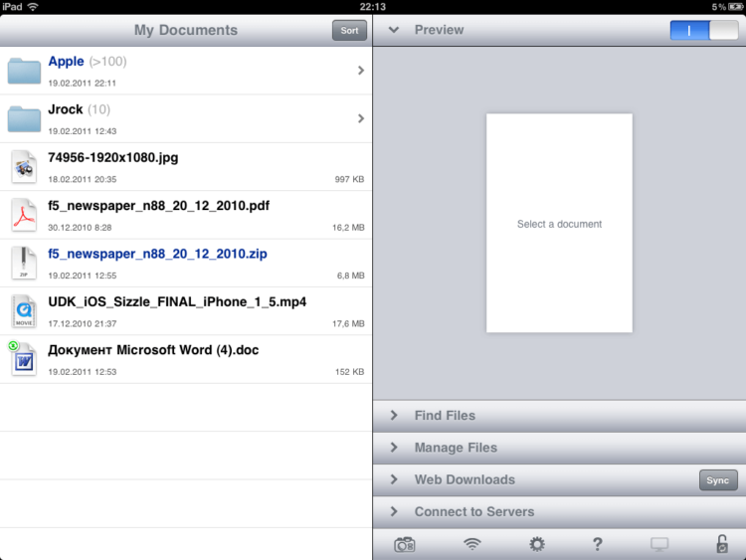The image size is (746, 560).
Task: Open help question mark icon
Action: click(597, 544)
